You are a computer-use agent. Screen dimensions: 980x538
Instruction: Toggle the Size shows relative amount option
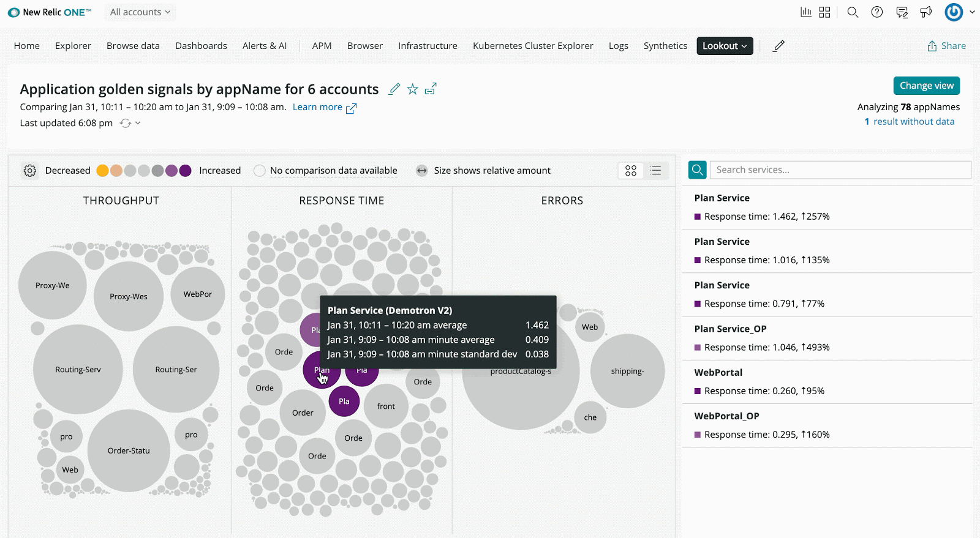coord(422,171)
